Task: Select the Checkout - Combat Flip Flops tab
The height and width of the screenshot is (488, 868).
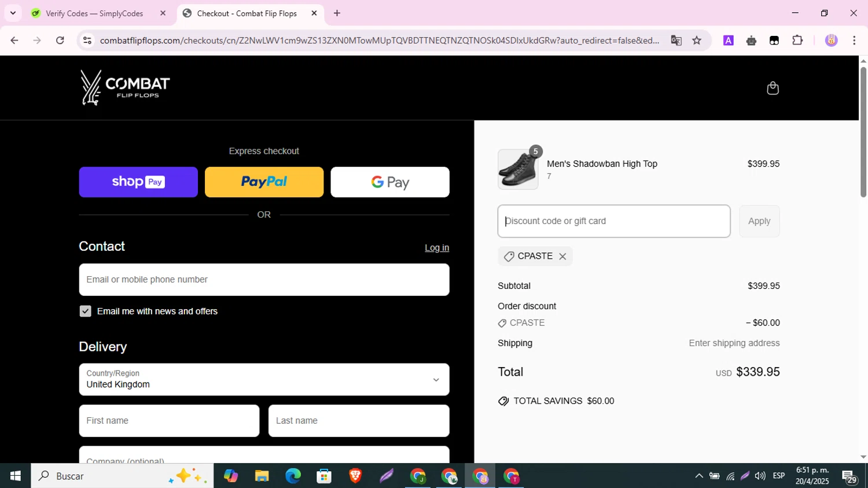Action: click(x=251, y=13)
